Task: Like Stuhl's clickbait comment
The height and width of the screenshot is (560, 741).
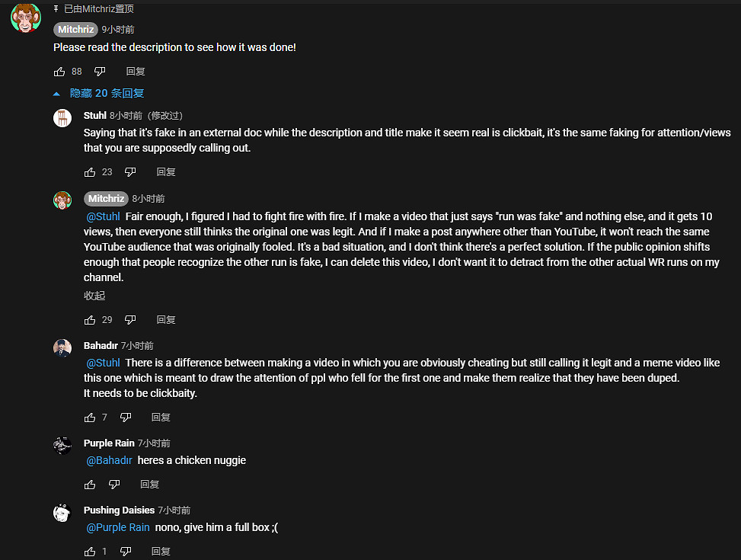Action: (x=90, y=172)
